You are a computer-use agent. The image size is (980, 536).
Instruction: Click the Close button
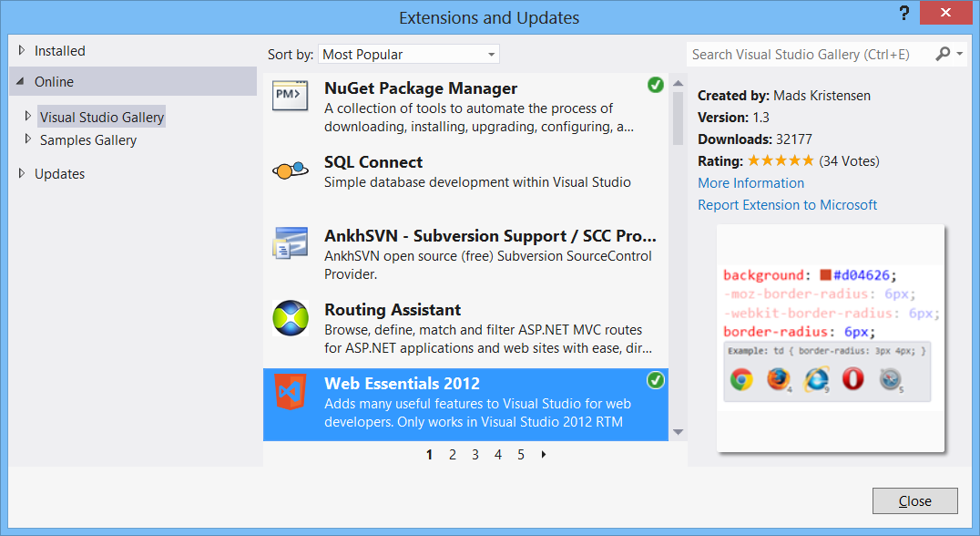point(915,501)
